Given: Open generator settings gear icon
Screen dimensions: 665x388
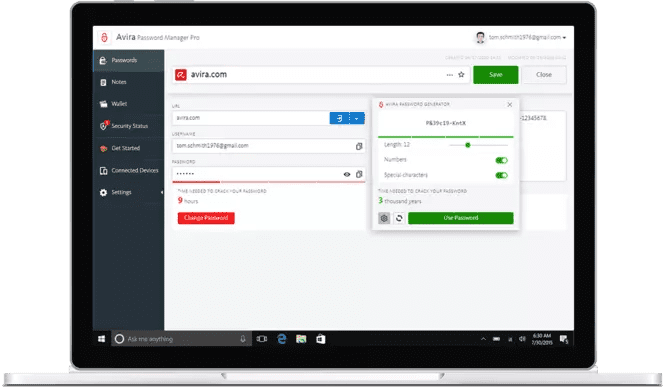Looking at the screenshot, I should click(x=384, y=218).
